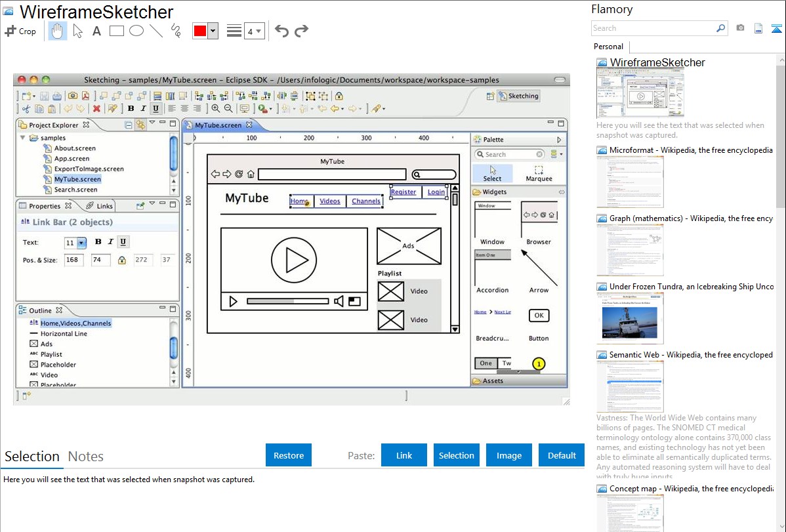The height and width of the screenshot is (532, 786).
Task: Focus the Flamory Search field
Action: click(653, 28)
